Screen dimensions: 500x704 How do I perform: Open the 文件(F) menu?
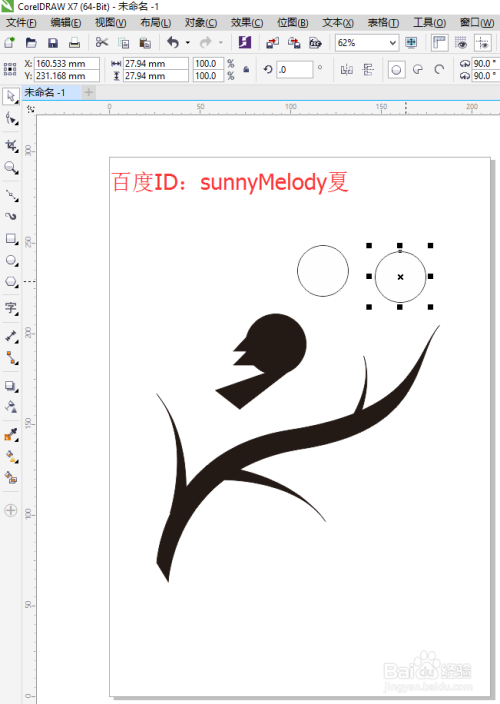pyautogui.click(x=22, y=22)
